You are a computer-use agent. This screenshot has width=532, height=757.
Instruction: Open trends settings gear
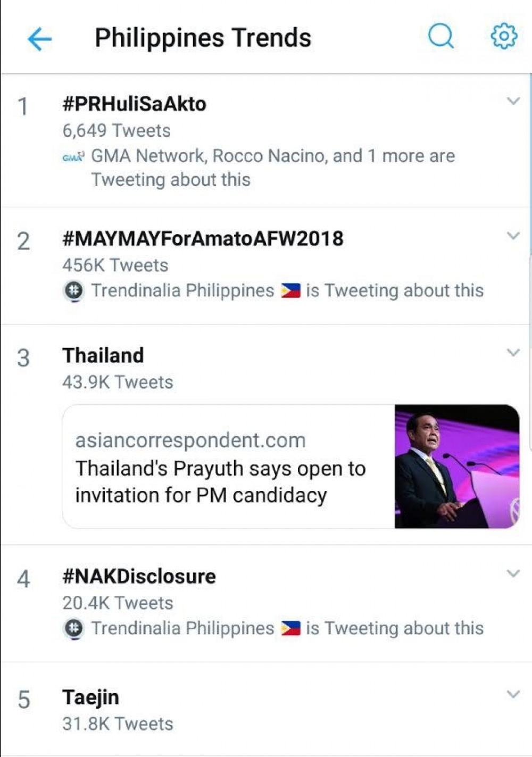(503, 36)
